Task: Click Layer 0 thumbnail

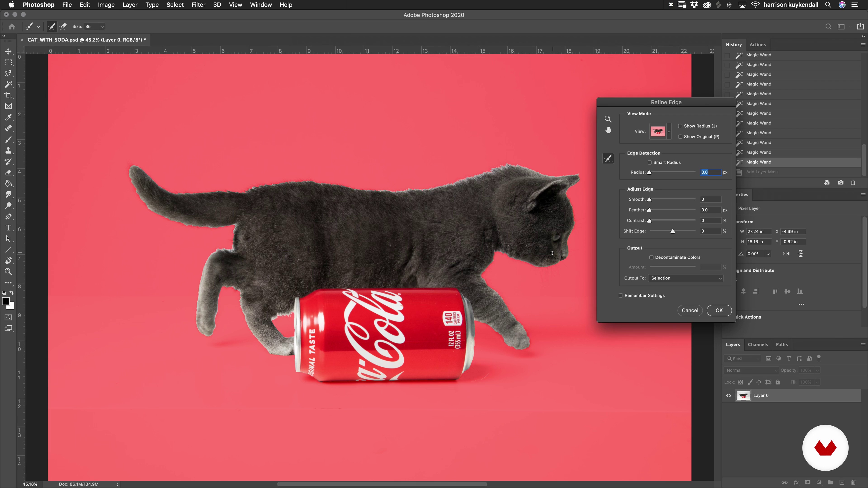Action: [x=743, y=395]
